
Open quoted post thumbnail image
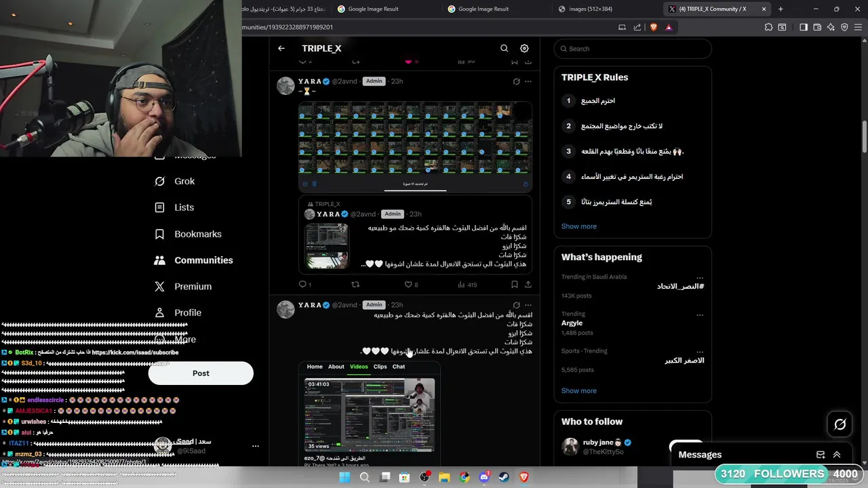tap(326, 246)
